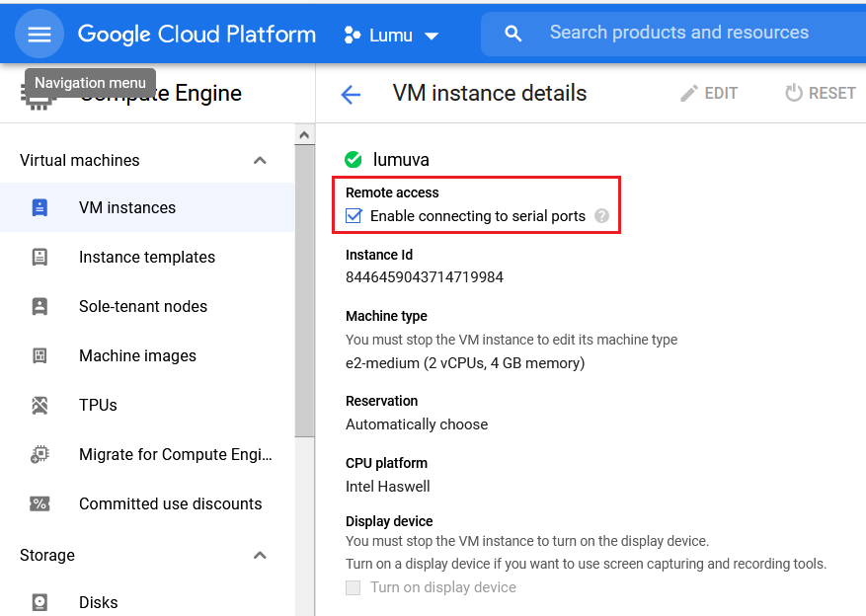Open the Navigation menu
Image resolution: width=866 pixels, height=616 pixels.
pos(39,33)
